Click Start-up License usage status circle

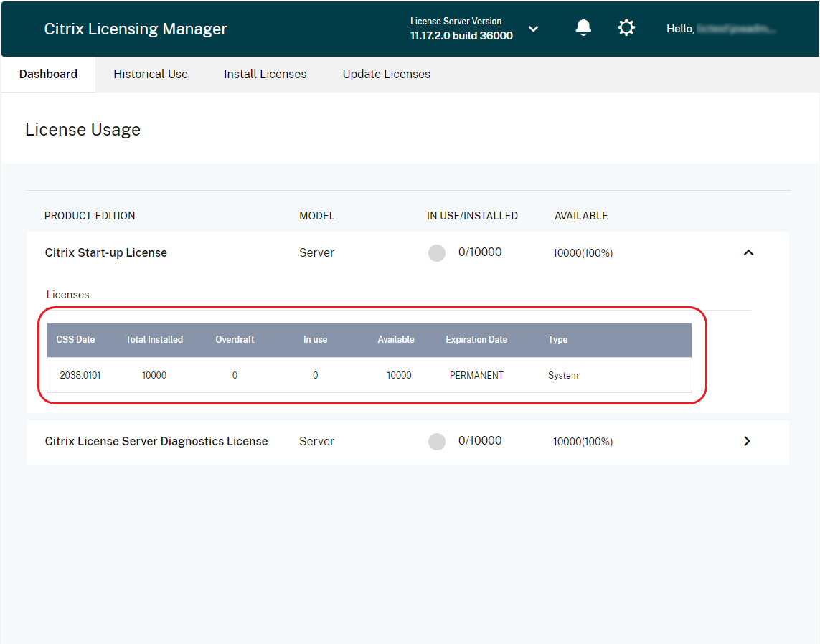pyautogui.click(x=437, y=253)
